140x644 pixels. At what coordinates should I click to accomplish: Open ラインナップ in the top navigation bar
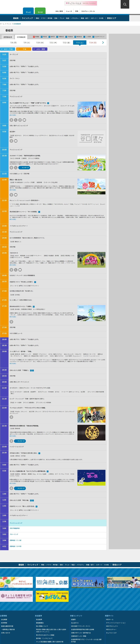27,18
